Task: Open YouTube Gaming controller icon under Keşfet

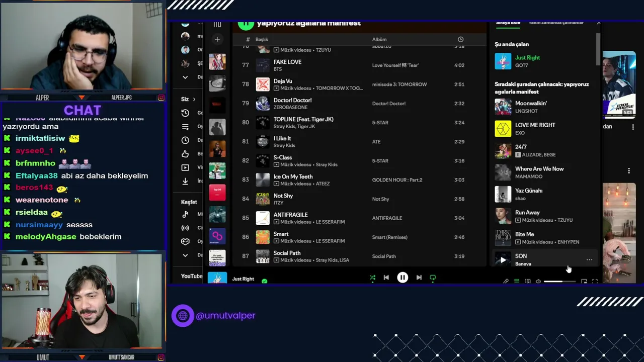Action: tap(185, 241)
